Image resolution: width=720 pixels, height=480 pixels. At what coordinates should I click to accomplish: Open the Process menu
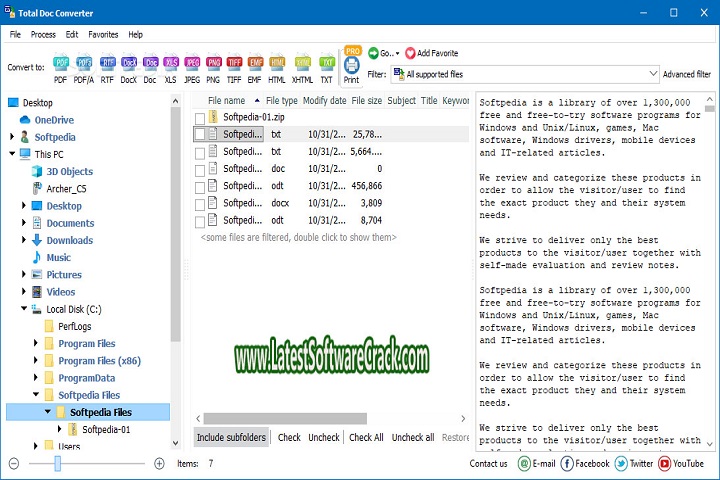[x=43, y=34]
